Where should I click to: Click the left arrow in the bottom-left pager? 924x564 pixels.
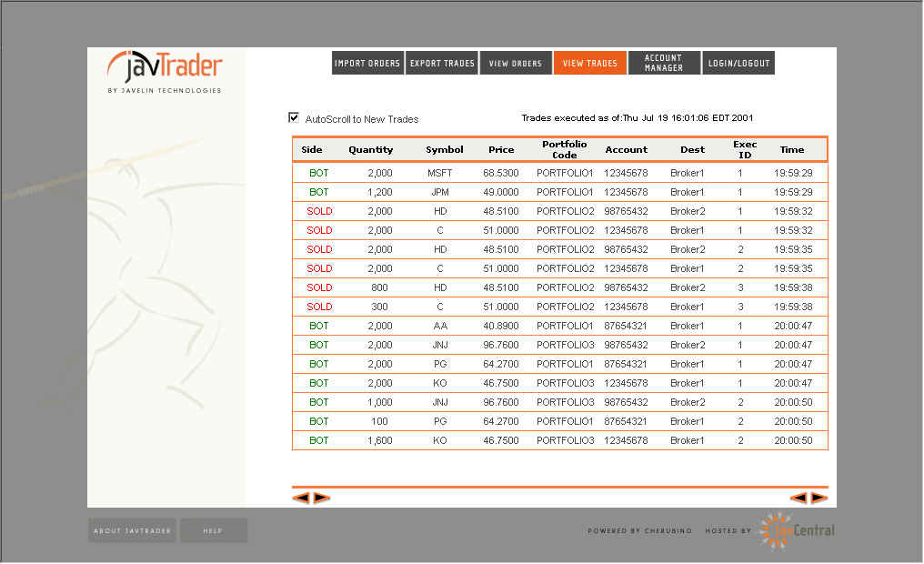(x=300, y=498)
